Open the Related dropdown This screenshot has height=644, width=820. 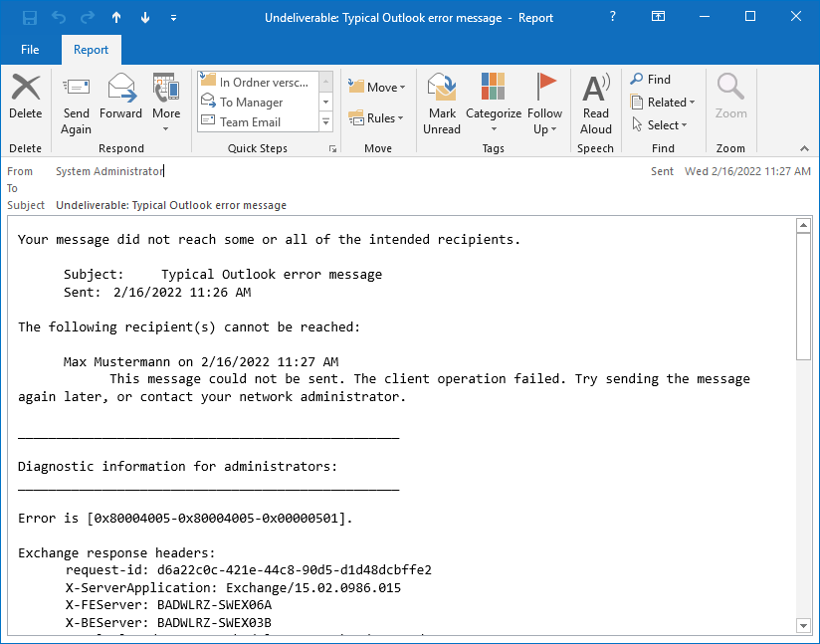[x=663, y=102]
